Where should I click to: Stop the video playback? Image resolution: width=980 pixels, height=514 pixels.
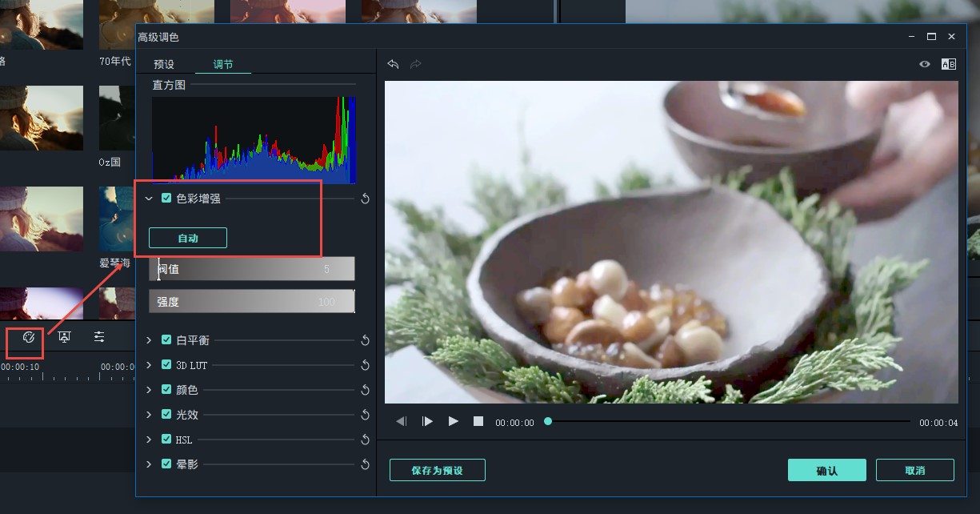click(478, 421)
